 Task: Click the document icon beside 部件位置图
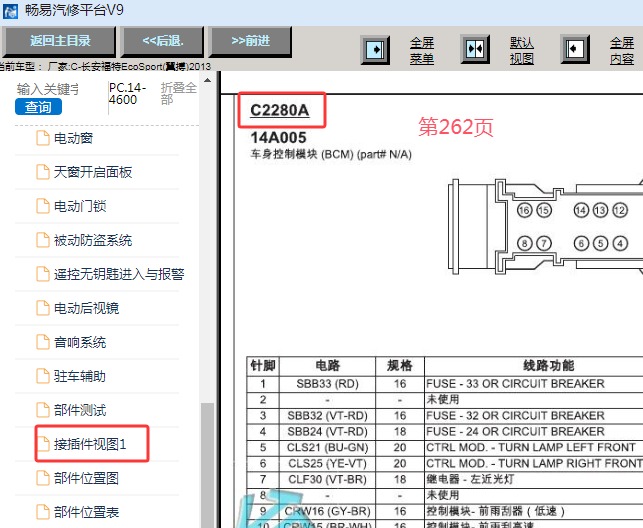pos(43,478)
